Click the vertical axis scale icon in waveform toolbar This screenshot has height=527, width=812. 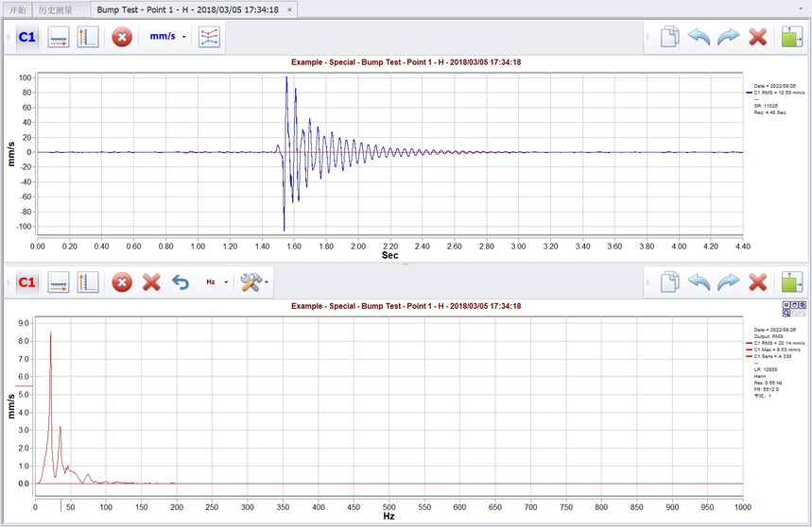88,38
